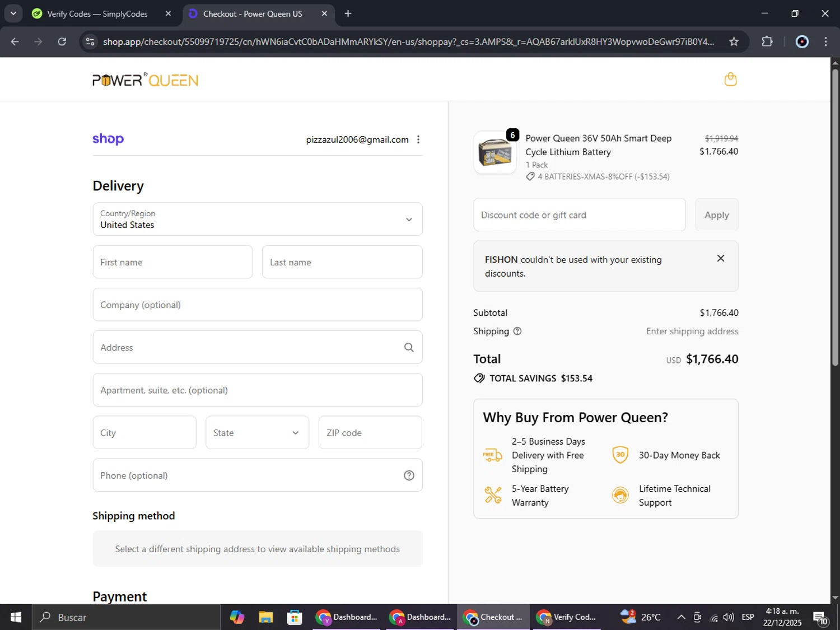Click the Lifetime Technical Support headset icon
The image size is (840, 630).
[x=620, y=495]
